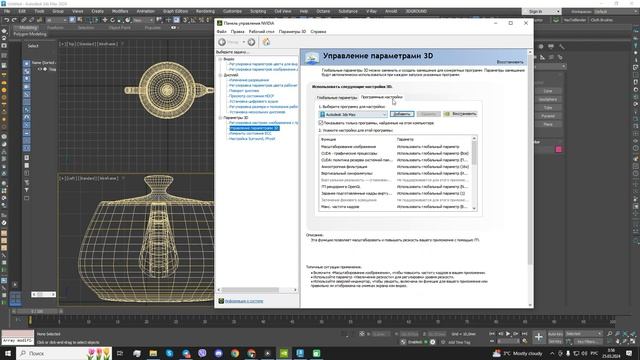
Task: Switch to Глобальные параметры tab
Action: tap(337, 98)
